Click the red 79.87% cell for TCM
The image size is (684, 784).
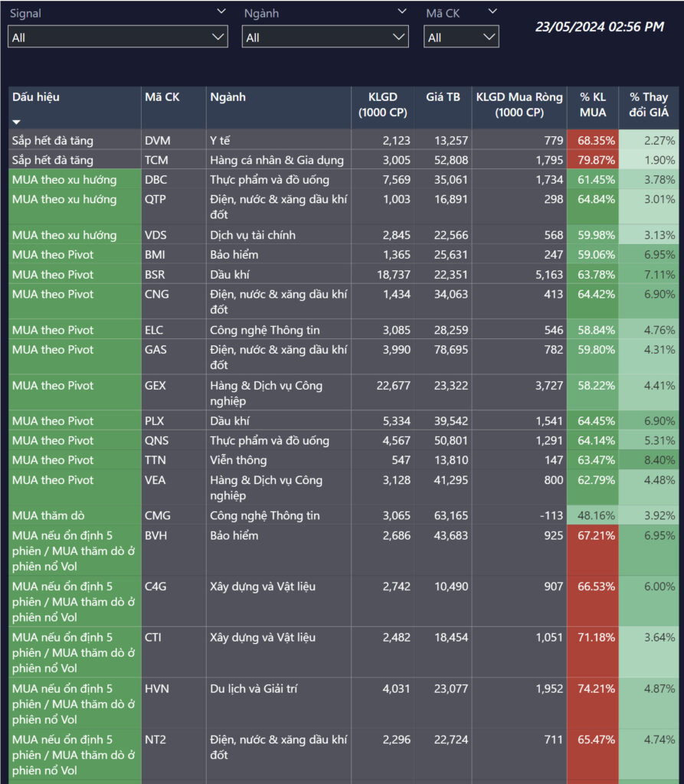coord(593,160)
